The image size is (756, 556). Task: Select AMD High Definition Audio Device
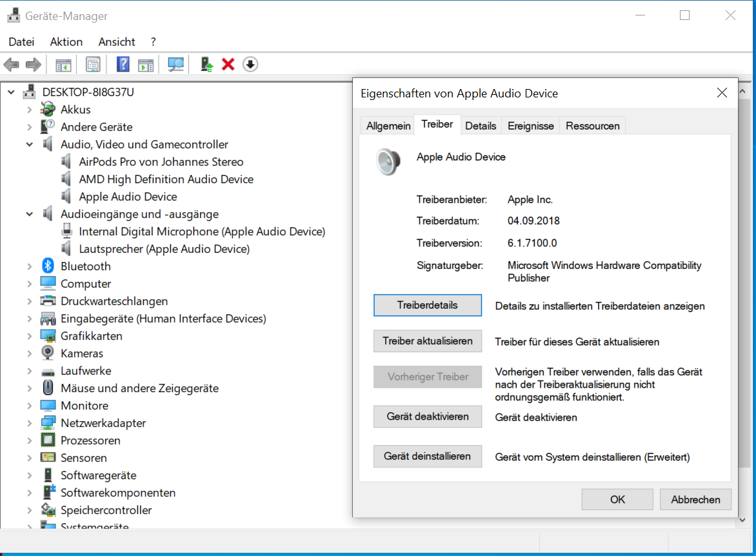(166, 179)
